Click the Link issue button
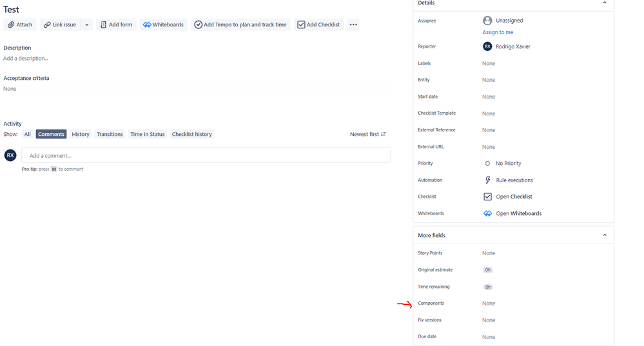The width and height of the screenshot is (644, 346). [60, 24]
